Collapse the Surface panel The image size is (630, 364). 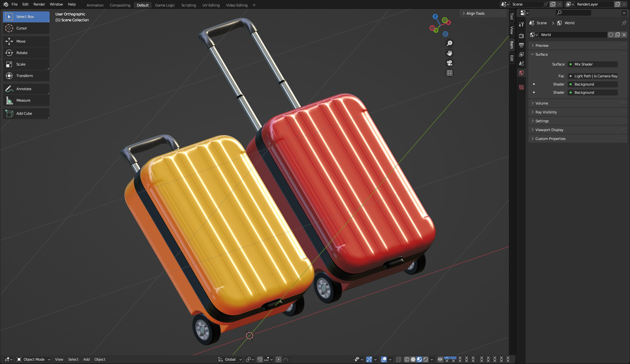coord(577,54)
